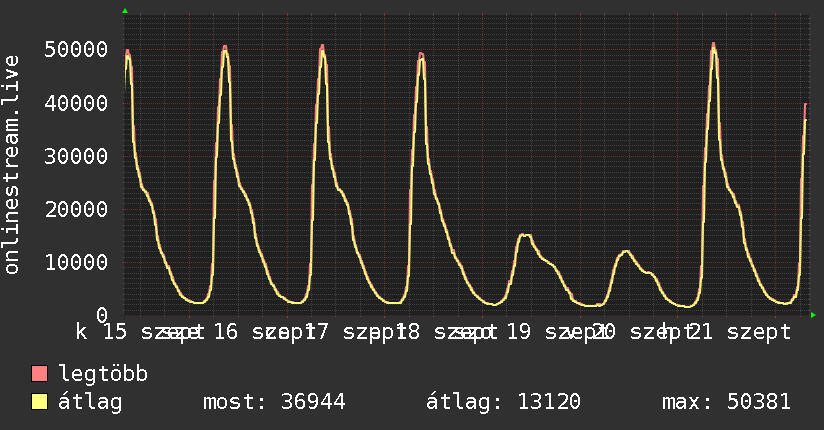Screen dimensions: 824x430
Task: Click the 'k 15' x-axis date label
Action: [x=101, y=332]
